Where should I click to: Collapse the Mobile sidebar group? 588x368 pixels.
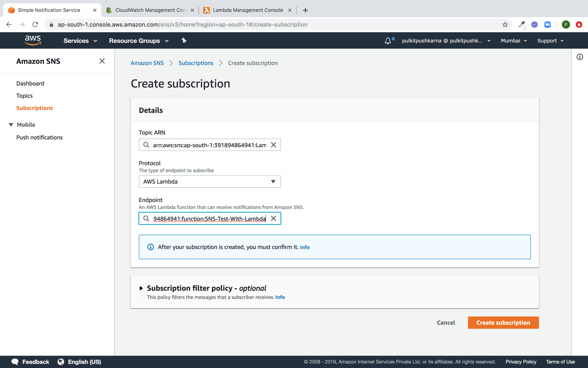[11, 125]
